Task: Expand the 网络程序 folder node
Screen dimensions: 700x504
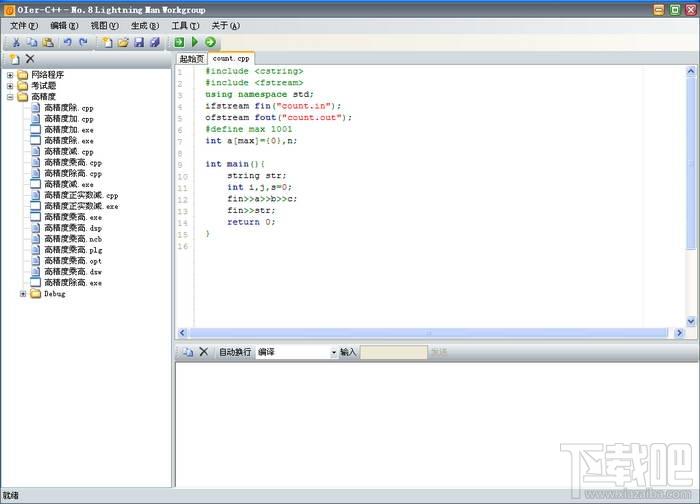Action: tap(10, 75)
